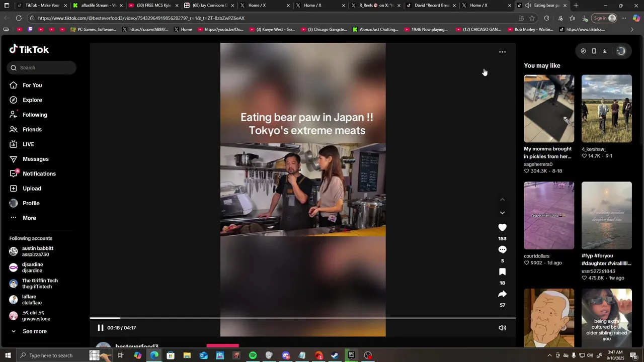644x362 pixels.
Task: Open Notifications in the sidebar
Action: [39, 174]
